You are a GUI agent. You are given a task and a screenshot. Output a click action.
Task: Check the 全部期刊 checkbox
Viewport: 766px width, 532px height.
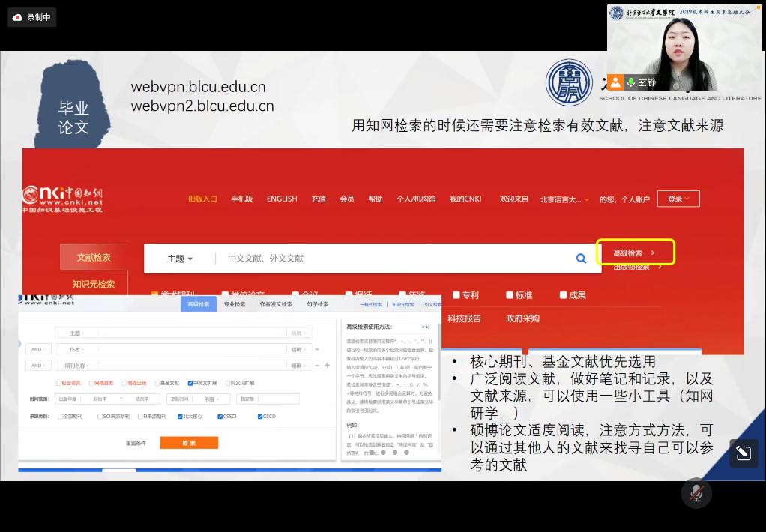click(60, 417)
